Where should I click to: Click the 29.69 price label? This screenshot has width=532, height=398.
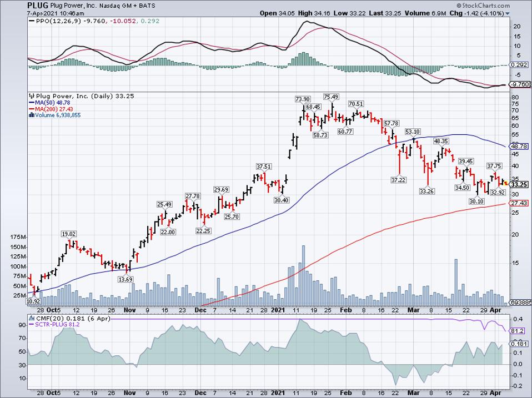221,189
